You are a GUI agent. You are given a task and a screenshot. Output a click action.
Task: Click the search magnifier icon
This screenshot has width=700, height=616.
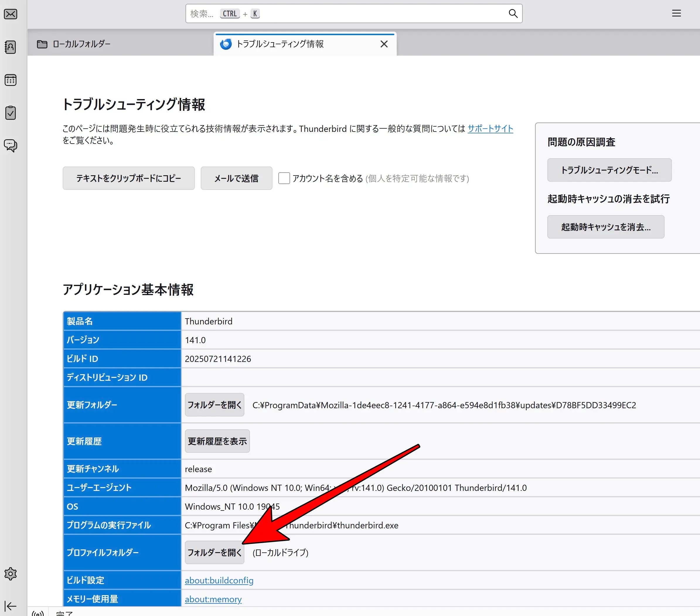[x=513, y=14]
